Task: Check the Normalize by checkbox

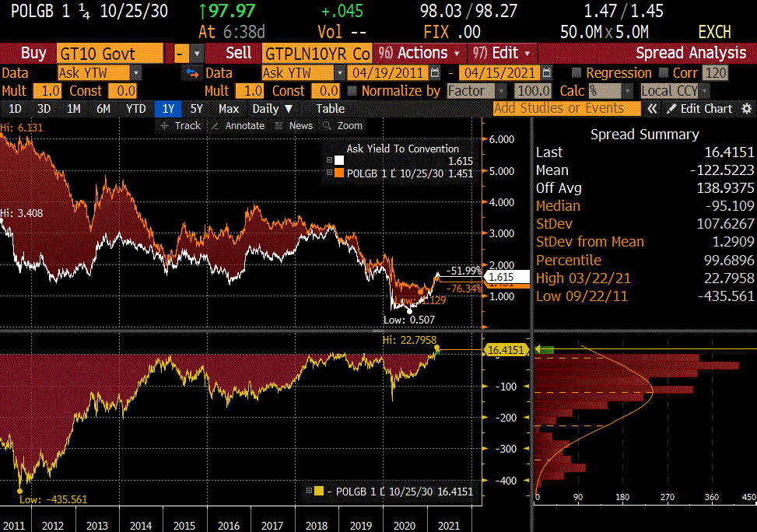Action: point(352,91)
